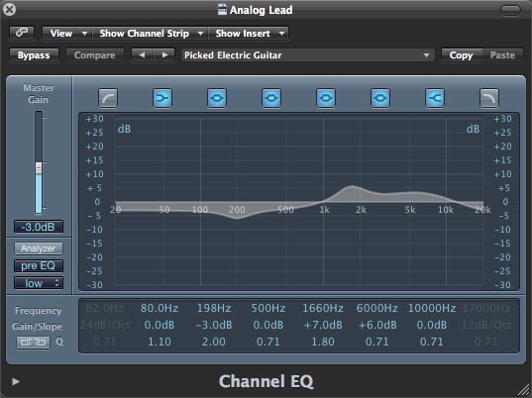Click the -3.0dB master gain field
Screen dimensions: 532x398
coord(39,227)
